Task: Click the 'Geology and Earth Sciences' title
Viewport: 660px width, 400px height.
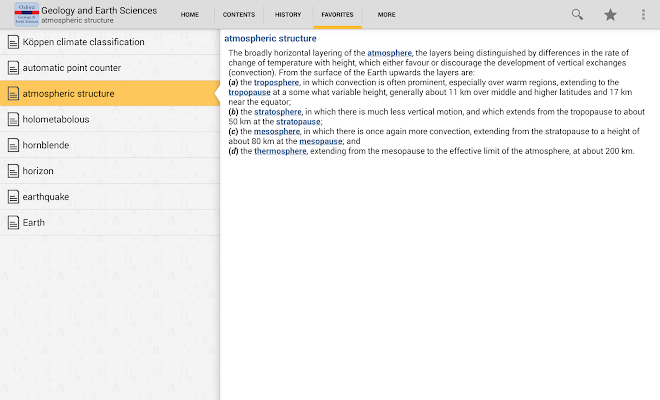Action: coord(99,11)
